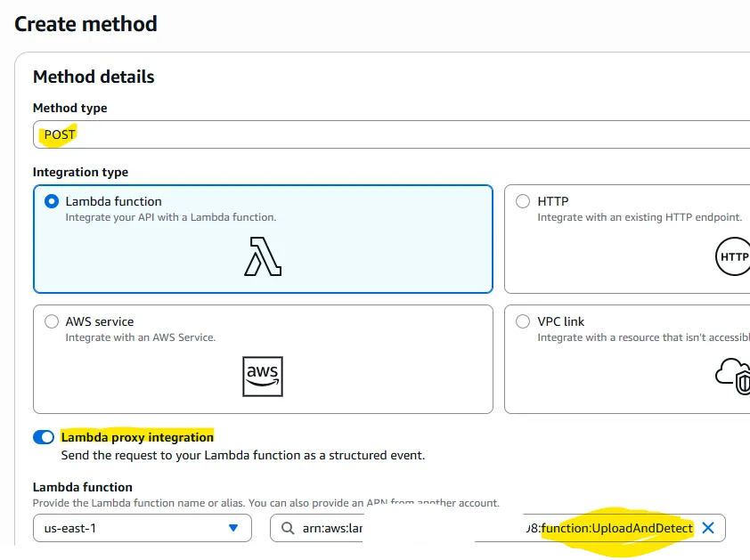Viewport: 750px width, 560px height.
Task: Click the AWS service smile icon
Action: [261, 377]
